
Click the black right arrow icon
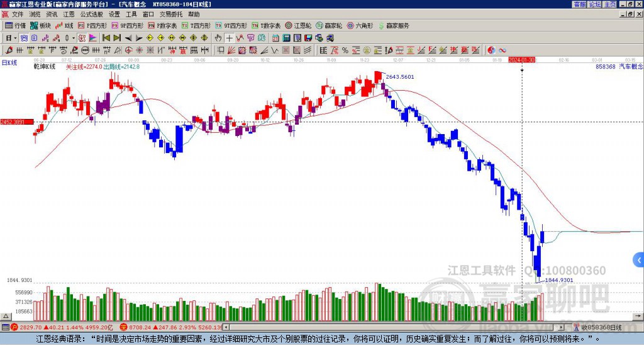click(x=139, y=38)
